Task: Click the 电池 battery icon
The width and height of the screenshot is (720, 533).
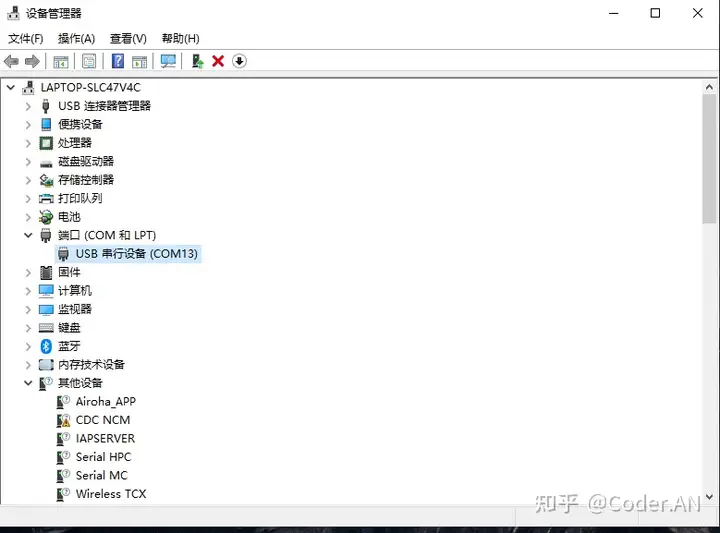Action: point(46,217)
